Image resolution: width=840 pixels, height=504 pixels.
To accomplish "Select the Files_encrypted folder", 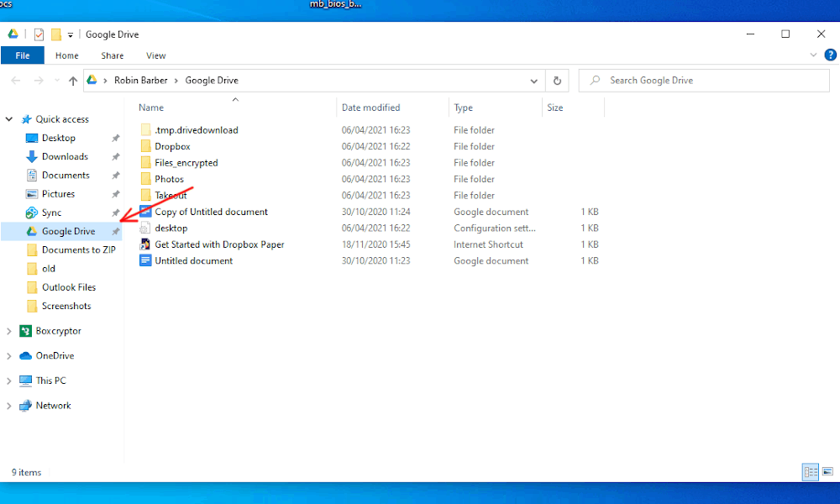I will (186, 163).
